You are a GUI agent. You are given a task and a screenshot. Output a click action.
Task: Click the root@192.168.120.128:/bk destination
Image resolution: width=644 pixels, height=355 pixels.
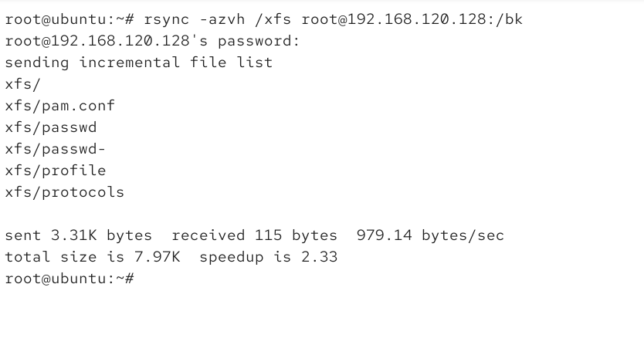point(412,19)
